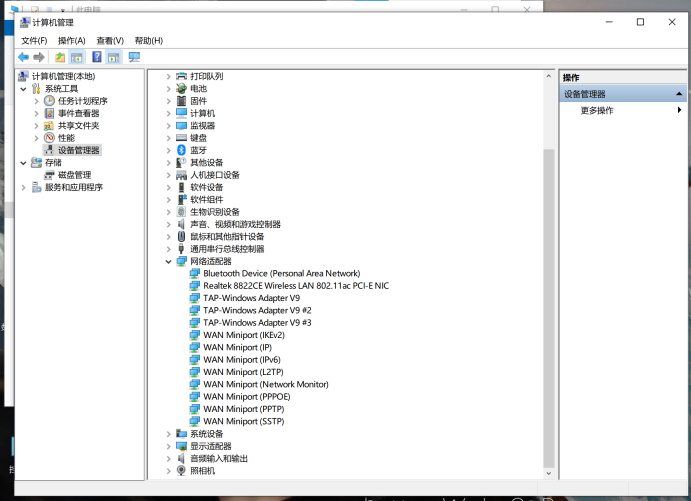
Task: Click the up one level folder icon
Action: point(60,57)
